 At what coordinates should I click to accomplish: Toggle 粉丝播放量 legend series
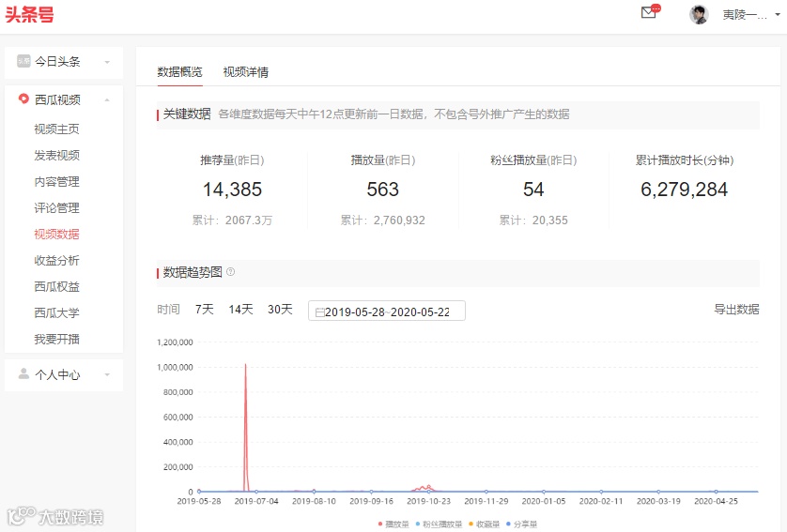coord(439,524)
